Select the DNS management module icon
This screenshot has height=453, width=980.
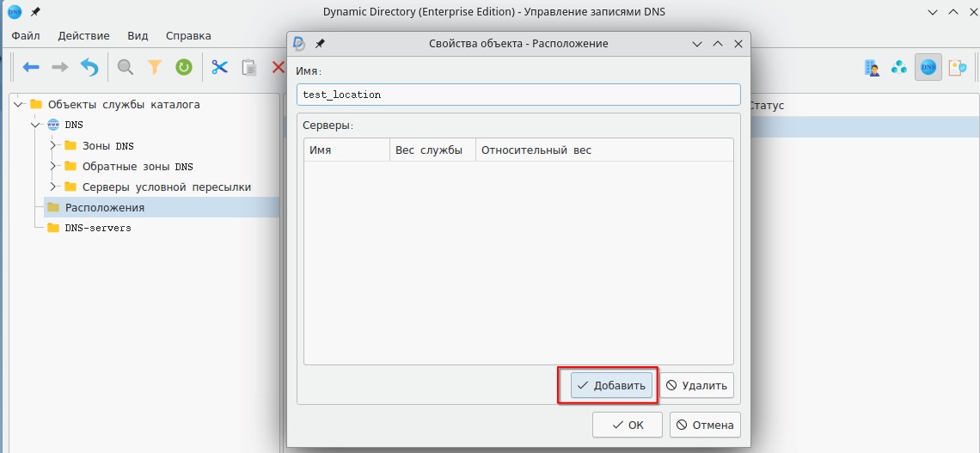928,67
